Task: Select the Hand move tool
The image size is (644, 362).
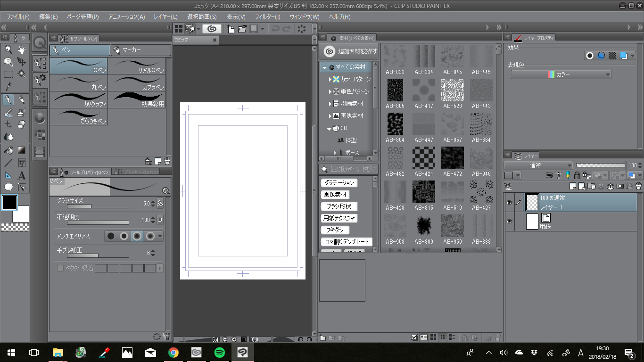Action: pyautogui.click(x=21, y=49)
